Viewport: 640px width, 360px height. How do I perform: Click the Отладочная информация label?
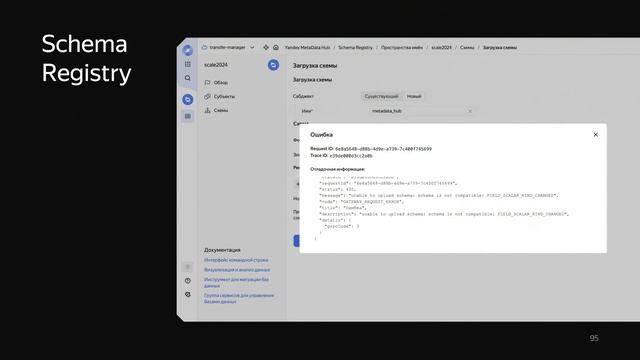337,169
